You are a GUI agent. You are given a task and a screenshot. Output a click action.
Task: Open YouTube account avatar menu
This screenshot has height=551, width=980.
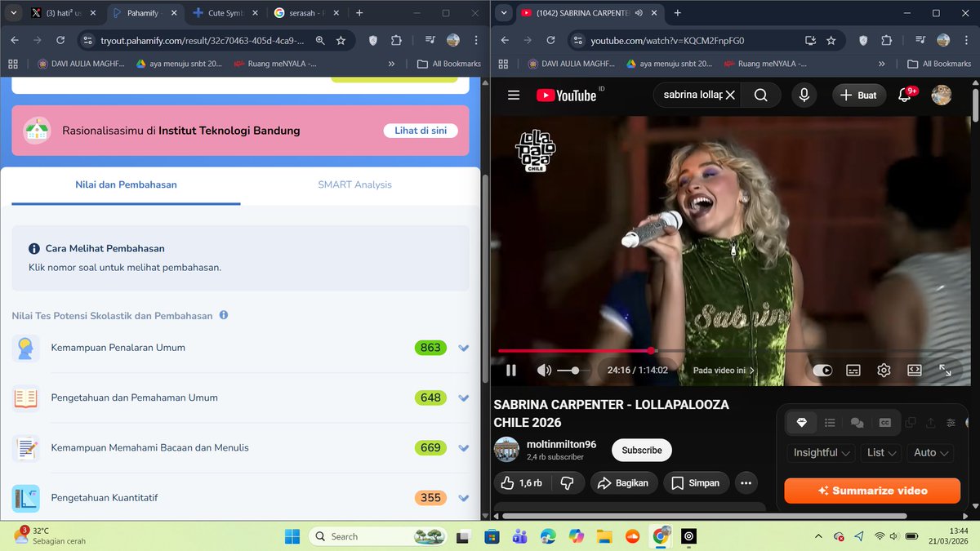[941, 95]
